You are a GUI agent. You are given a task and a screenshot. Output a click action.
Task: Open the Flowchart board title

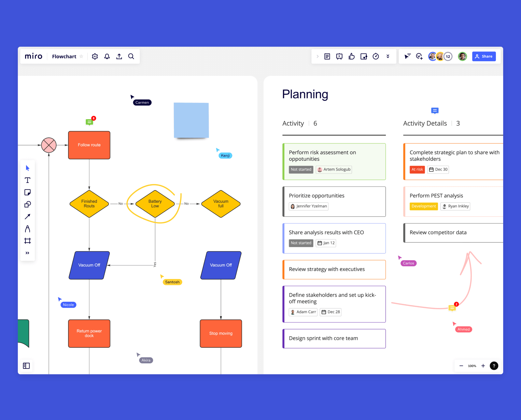point(64,56)
